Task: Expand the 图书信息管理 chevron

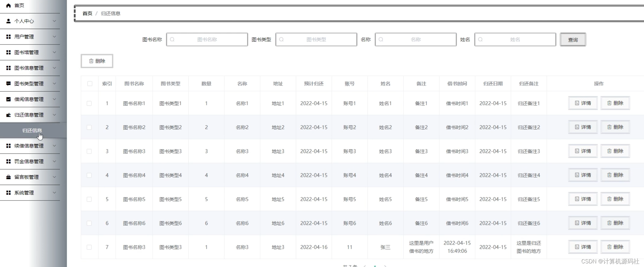Action: point(54,68)
